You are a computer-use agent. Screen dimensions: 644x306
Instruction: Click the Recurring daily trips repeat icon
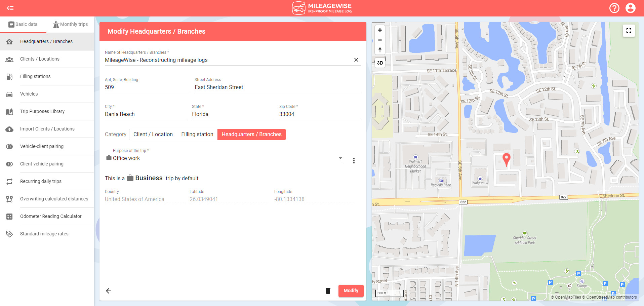(9, 182)
